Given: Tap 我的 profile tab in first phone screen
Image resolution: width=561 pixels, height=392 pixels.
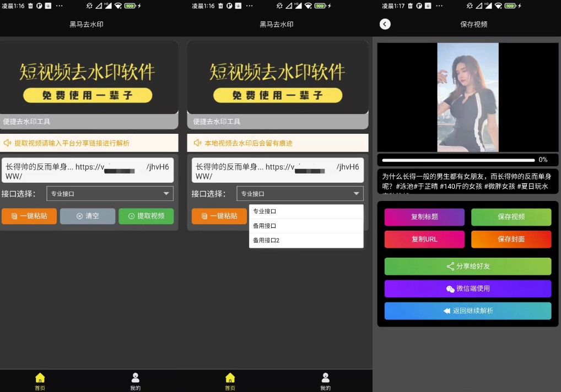Looking at the screenshot, I should point(135,382).
